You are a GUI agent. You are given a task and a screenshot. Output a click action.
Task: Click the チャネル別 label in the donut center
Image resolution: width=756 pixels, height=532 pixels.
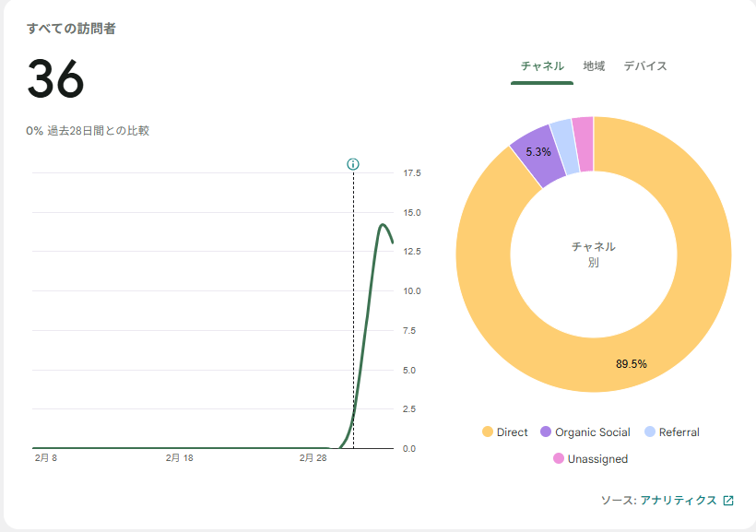593,254
